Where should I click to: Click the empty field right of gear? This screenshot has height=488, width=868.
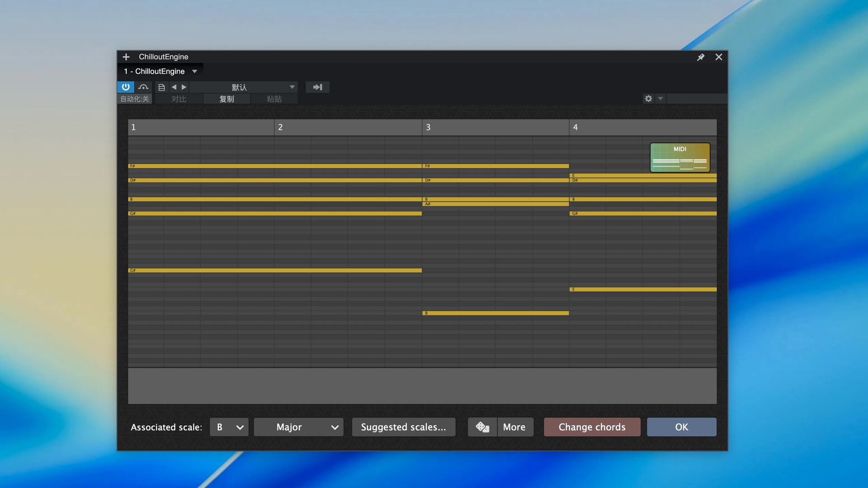coord(697,99)
